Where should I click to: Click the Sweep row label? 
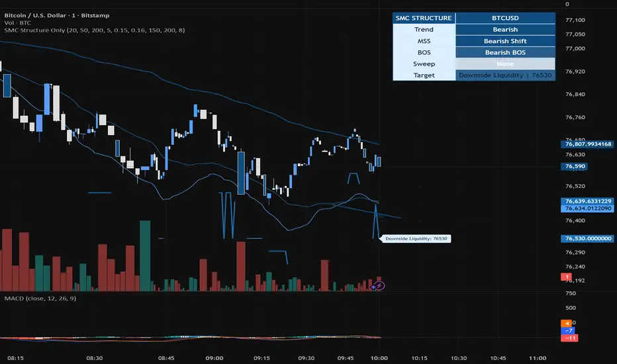click(x=424, y=64)
